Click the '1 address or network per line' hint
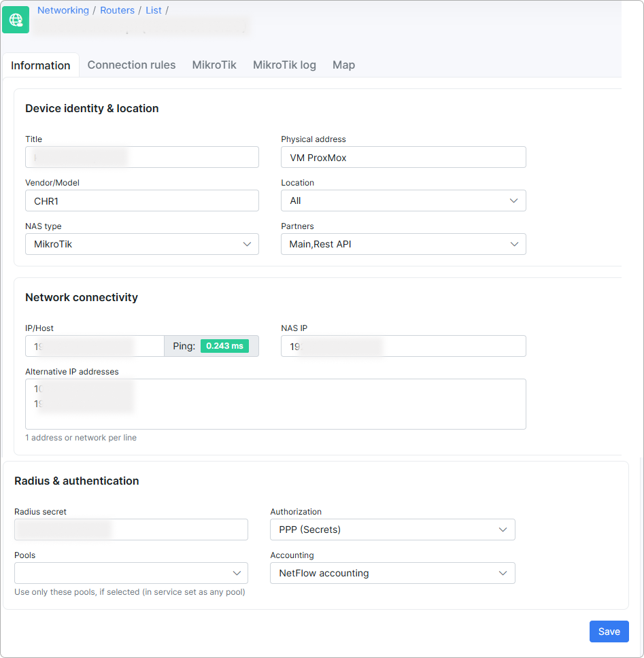Image resolution: width=644 pixels, height=658 pixels. coord(81,438)
